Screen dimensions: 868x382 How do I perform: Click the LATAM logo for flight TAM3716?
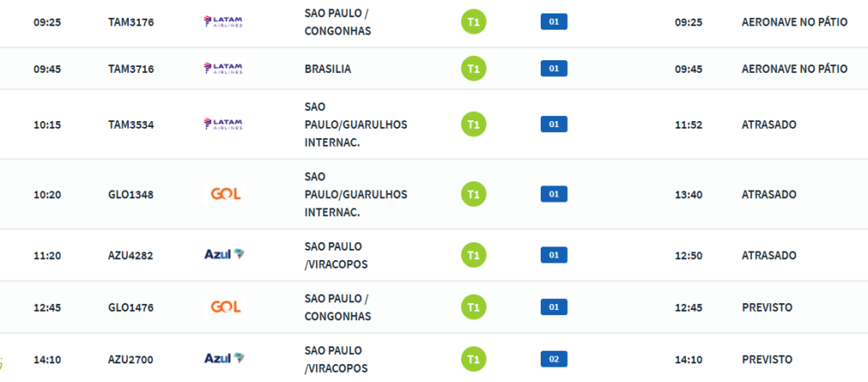click(x=223, y=69)
